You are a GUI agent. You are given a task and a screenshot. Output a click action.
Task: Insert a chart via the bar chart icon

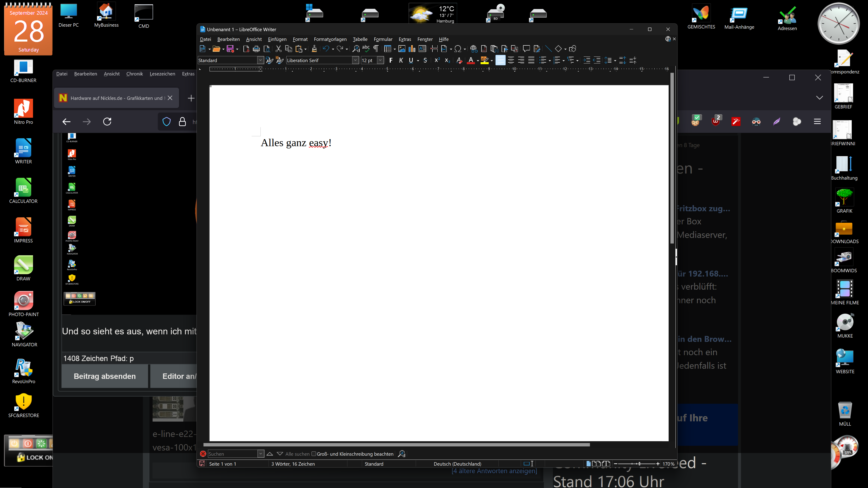coord(412,49)
